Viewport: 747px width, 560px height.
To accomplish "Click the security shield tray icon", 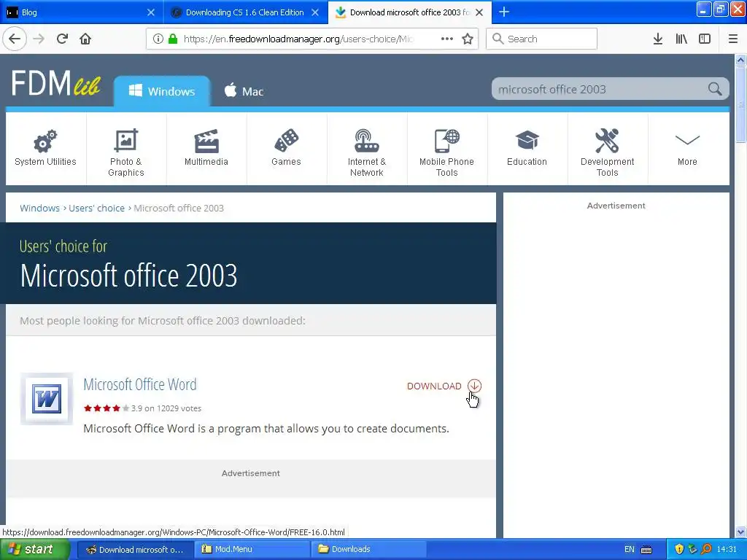I will (x=679, y=549).
